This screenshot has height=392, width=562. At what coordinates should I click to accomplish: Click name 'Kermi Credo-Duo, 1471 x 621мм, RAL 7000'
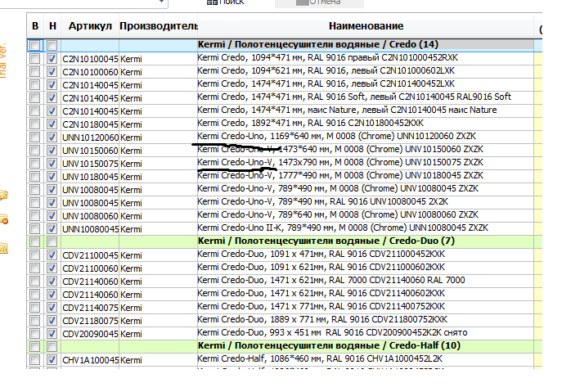tap(331, 280)
